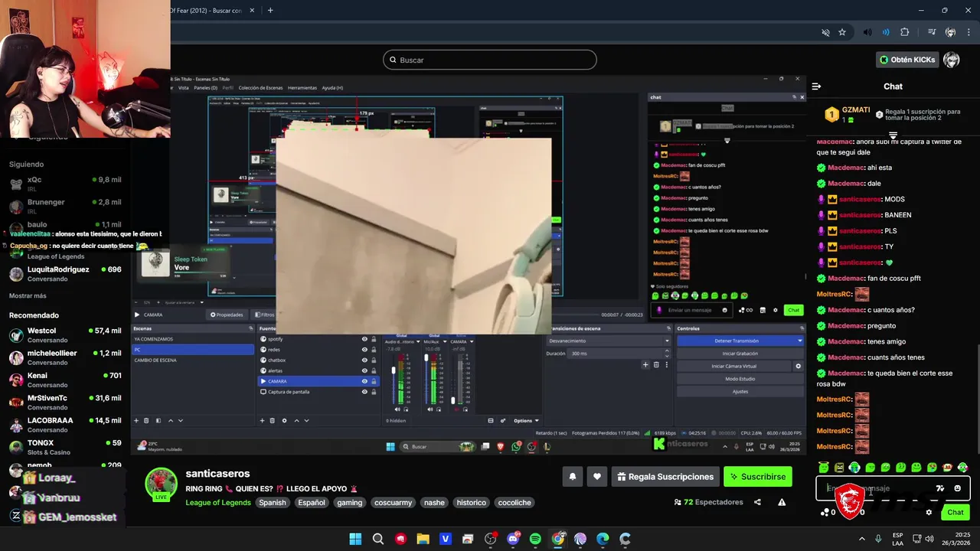Click the heart follow icon under the stream

597,476
